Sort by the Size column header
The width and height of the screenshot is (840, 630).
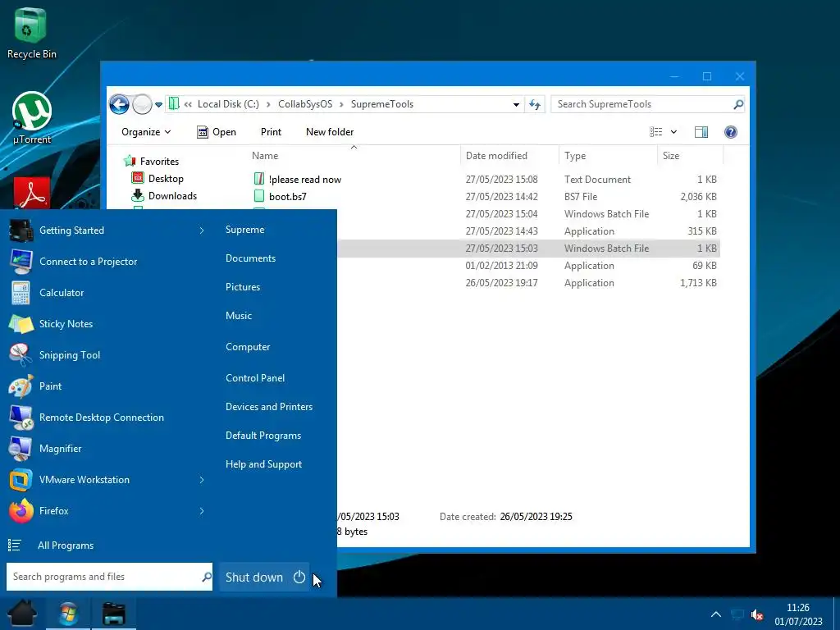[691, 156]
